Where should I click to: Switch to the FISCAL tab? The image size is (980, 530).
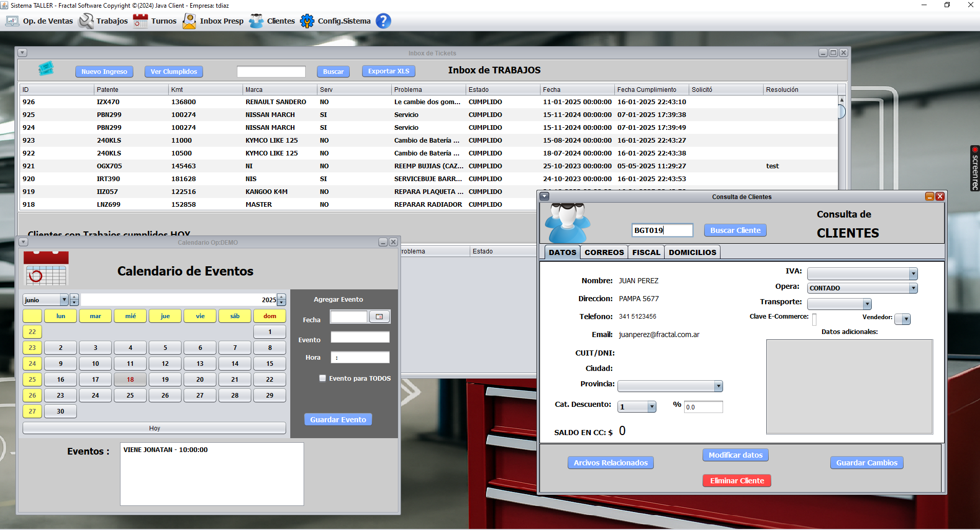[x=646, y=252]
